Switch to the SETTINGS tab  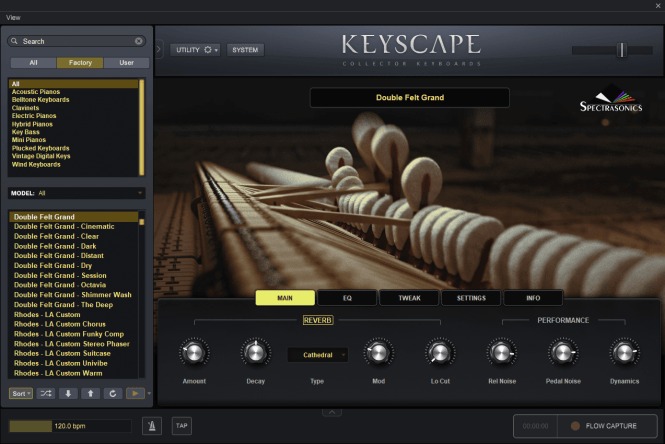click(471, 298)
